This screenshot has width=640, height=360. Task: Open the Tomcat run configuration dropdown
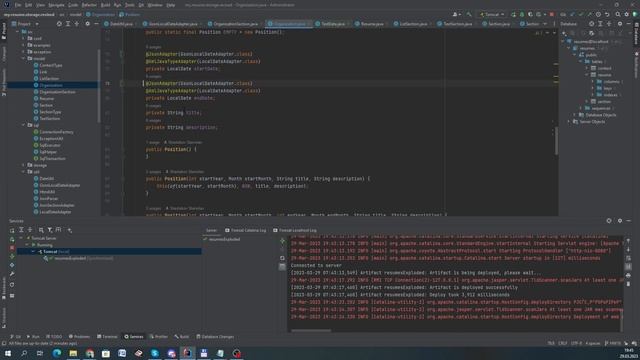coord(492,14)
